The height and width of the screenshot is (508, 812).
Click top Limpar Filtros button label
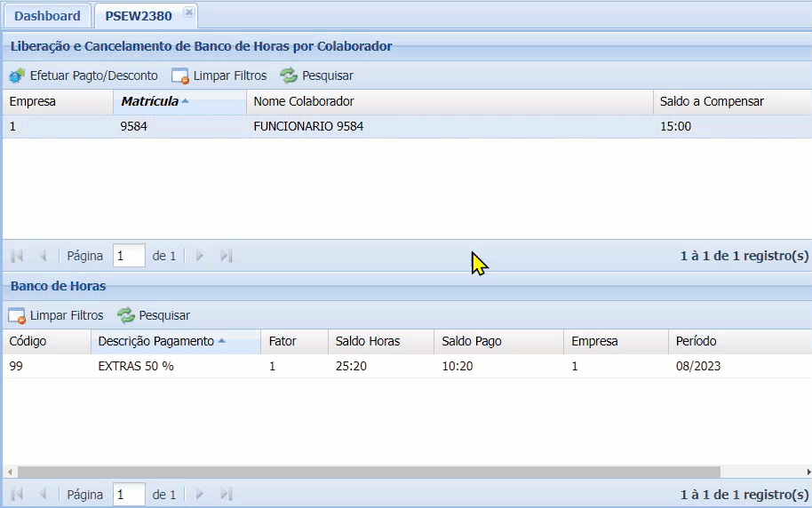pyautogui.click(x=230, y=75)
